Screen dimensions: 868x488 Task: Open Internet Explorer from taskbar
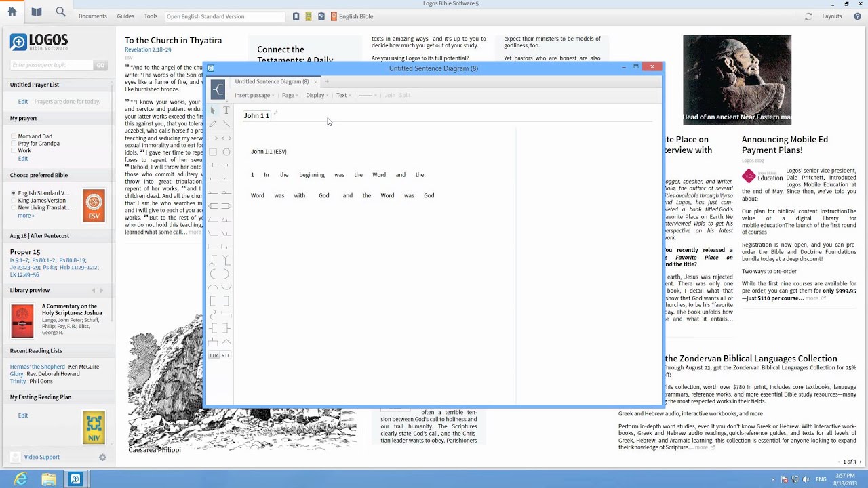[x=21, y=479]
